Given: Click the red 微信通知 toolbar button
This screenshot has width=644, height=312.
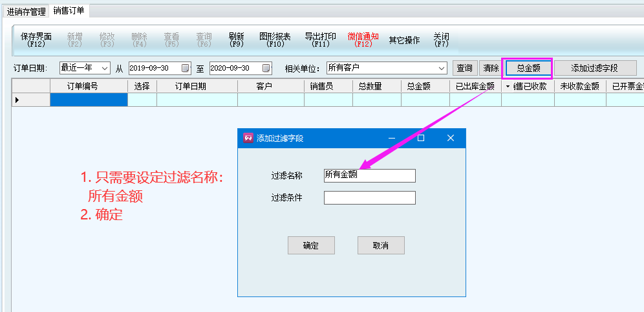Looking at the screenshot, I should [363, 40].
